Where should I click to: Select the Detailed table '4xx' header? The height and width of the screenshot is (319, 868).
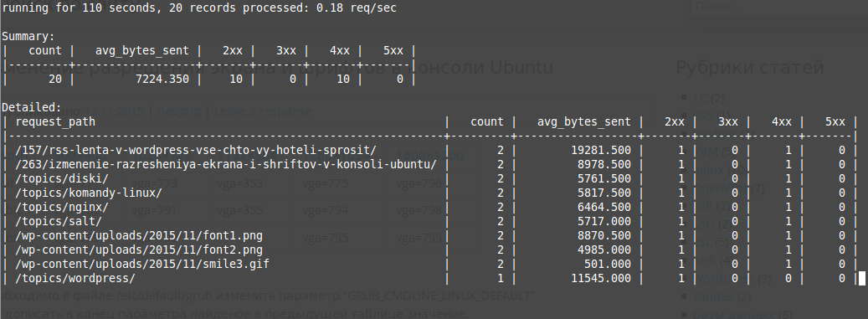[782, 122]
